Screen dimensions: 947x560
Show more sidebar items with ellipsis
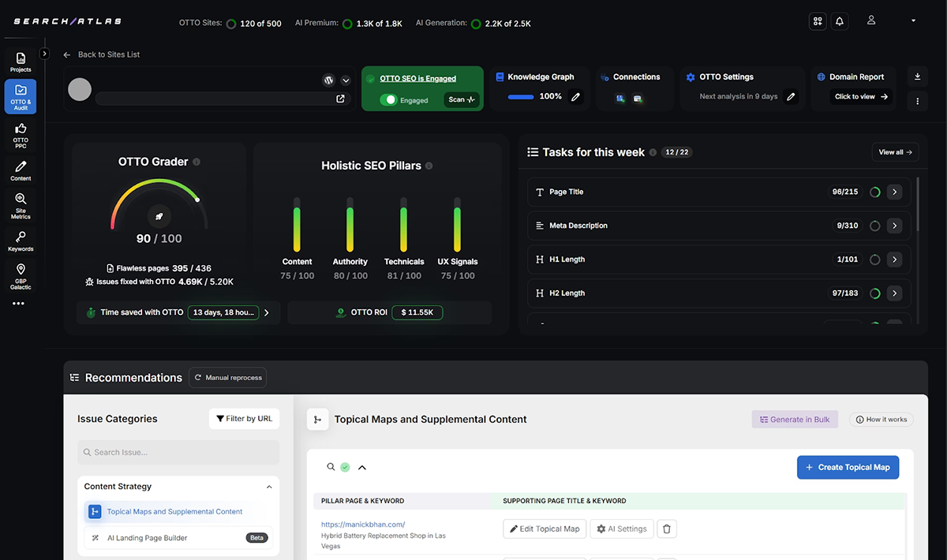[19, 304]
